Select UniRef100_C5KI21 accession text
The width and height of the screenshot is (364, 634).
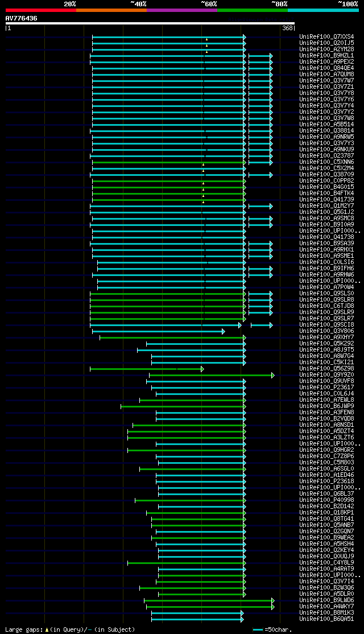point(326,363)
